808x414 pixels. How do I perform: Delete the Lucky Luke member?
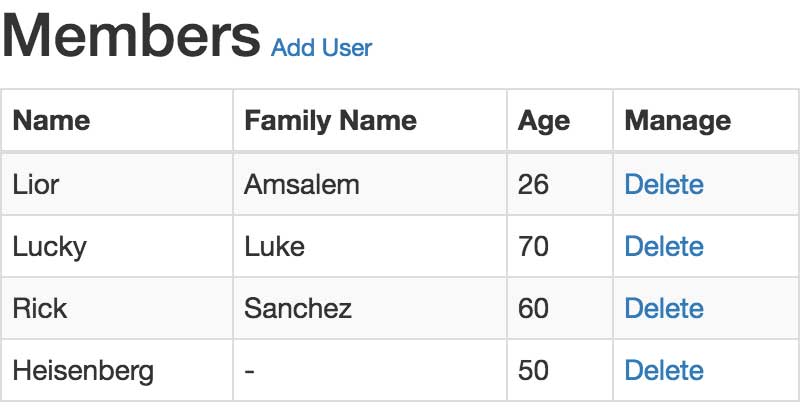pos(664,246)
